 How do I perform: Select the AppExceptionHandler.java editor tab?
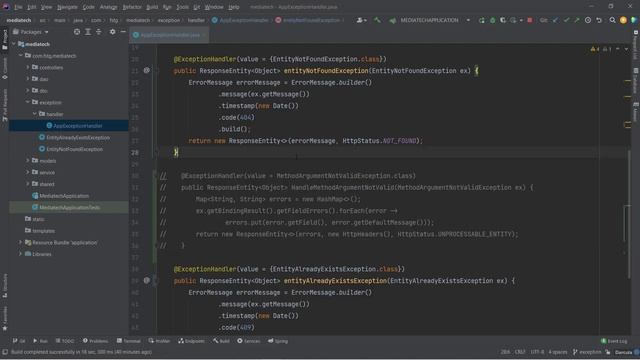169,35
